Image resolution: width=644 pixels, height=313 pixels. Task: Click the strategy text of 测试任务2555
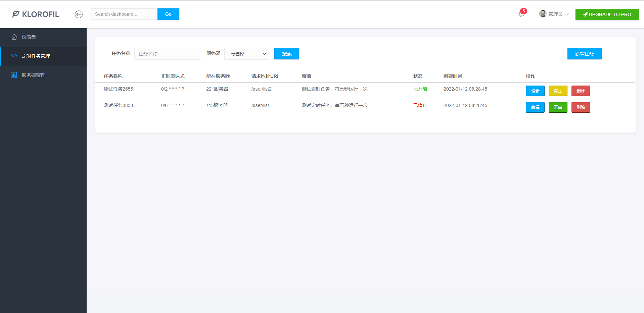click(x=335, y=89)
